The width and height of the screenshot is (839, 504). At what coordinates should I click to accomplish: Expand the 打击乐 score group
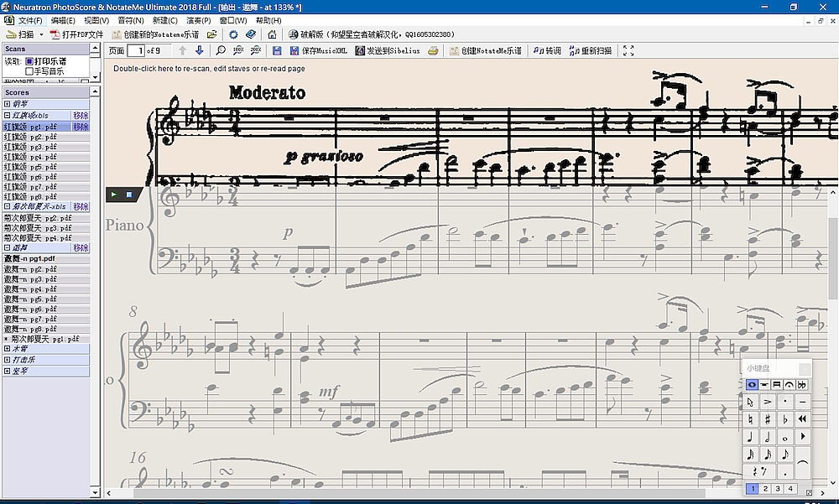click(7, 360)
